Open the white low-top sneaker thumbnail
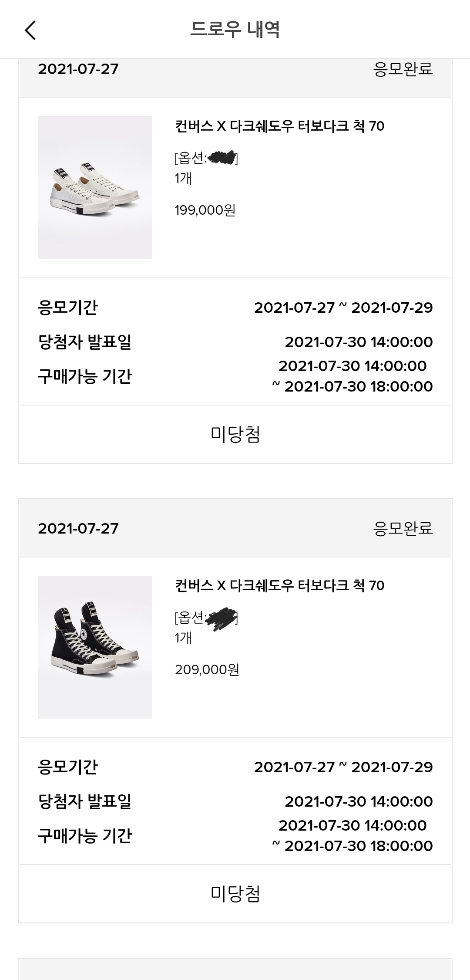Viewport: 470px width, 980px height. [95, 188]
